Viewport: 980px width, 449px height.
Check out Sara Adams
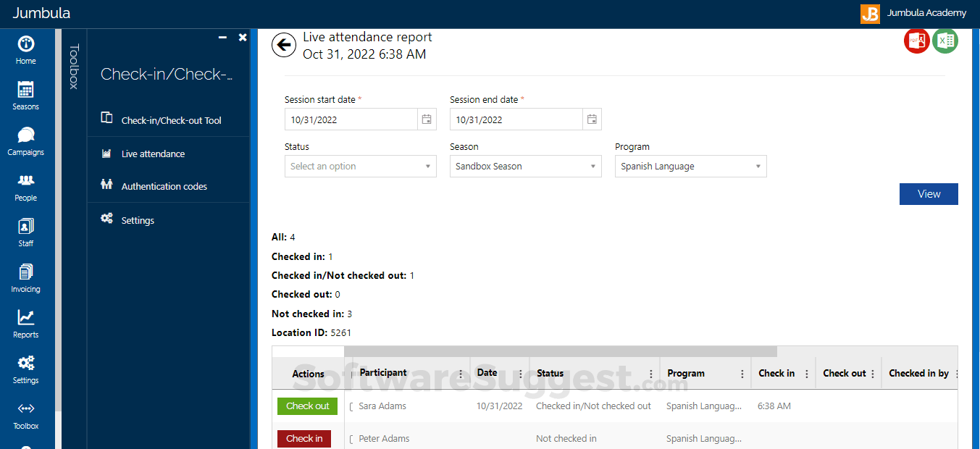(x=307, y=406)
